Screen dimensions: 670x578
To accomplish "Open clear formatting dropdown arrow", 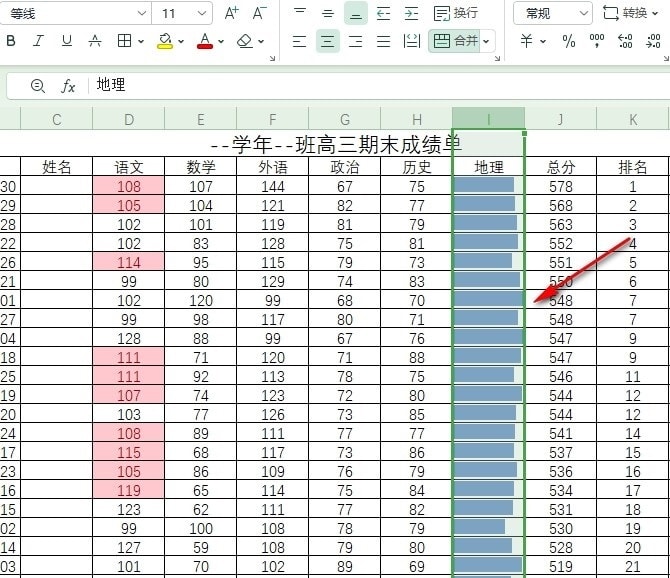I will (x=261, y=41).
